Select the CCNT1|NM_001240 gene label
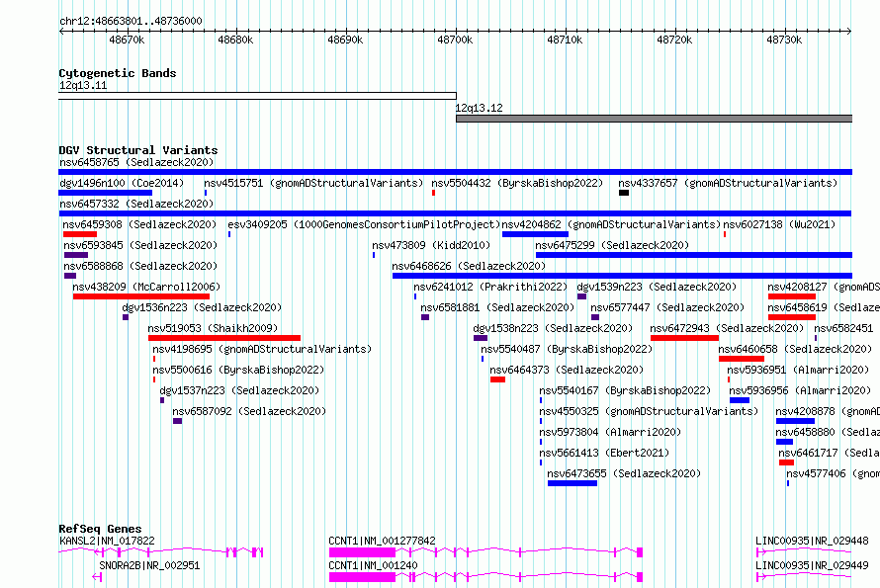This screenshot has width=880, height=588. [373, 565]
